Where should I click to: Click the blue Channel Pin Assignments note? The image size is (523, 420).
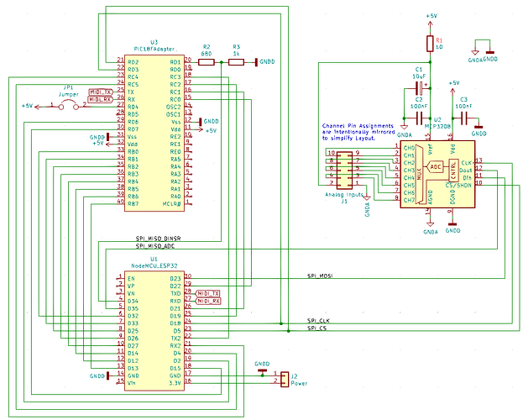click(x=358, y=132)
